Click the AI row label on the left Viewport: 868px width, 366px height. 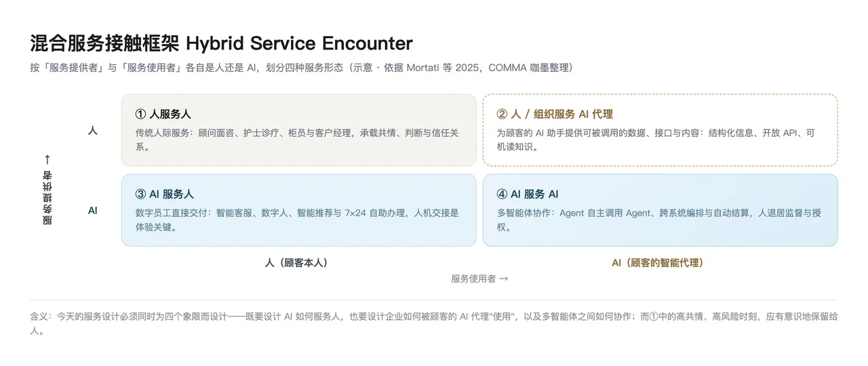93,210
